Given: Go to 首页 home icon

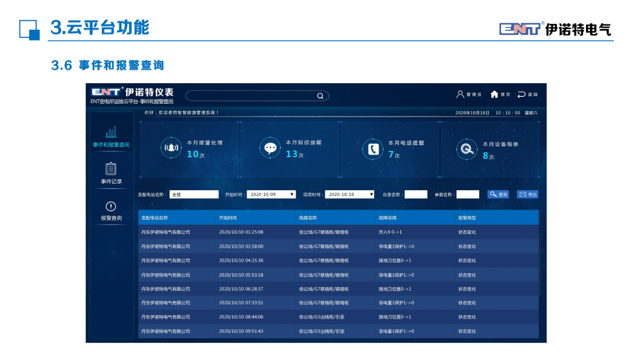Looking at the screenshot, I should (x=495, y=94).
